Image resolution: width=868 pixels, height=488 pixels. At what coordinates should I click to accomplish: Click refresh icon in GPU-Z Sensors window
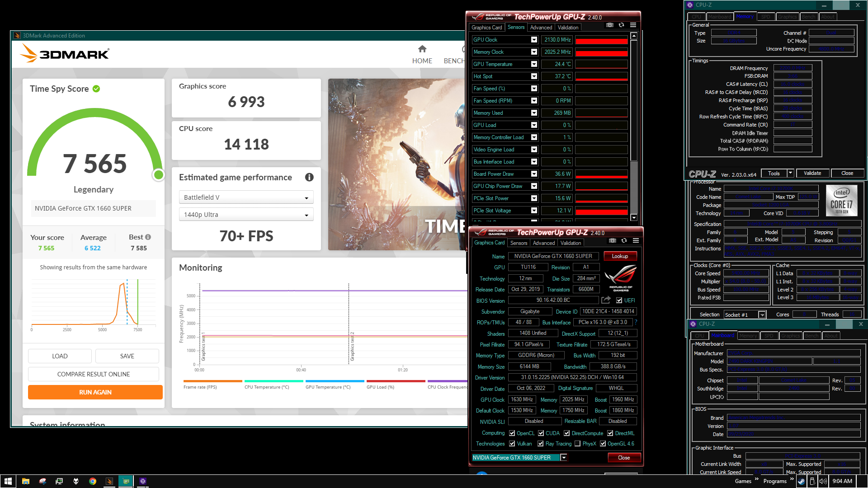[622, 25]
